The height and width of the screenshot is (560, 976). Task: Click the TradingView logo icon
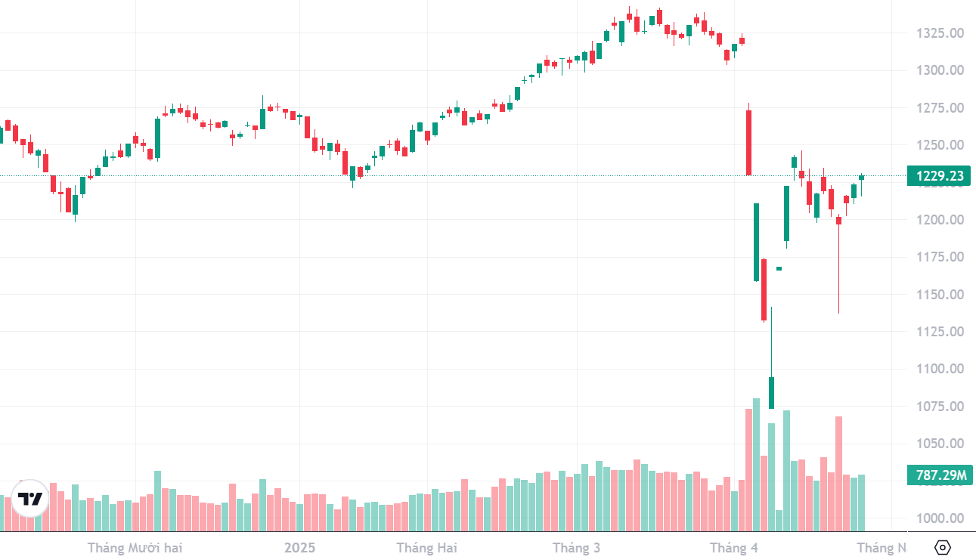(30, 499)
